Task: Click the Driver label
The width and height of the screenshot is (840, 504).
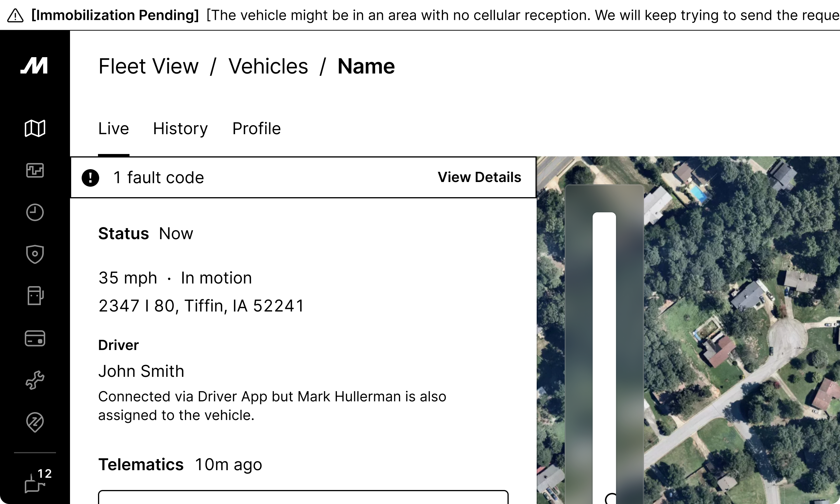Action: click(118, 345)
